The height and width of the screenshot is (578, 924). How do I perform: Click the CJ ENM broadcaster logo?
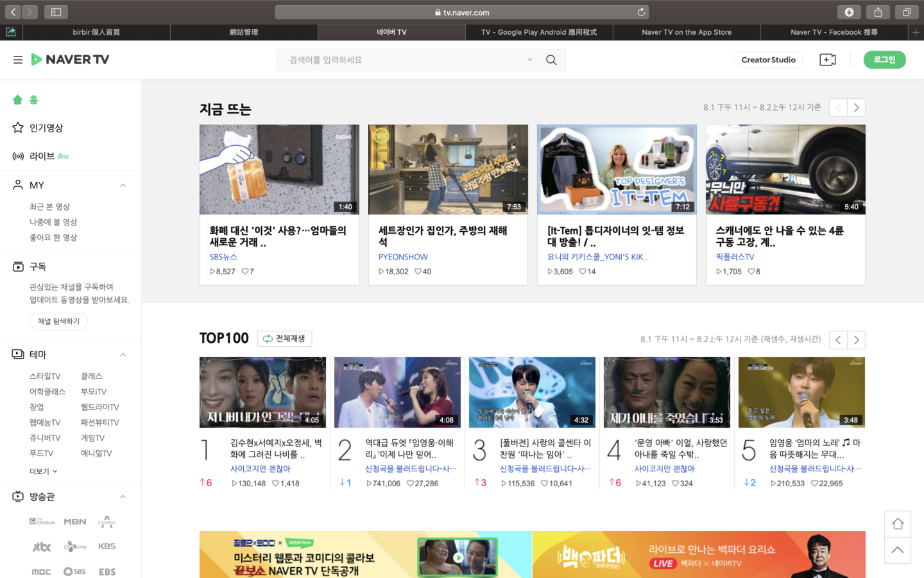pos(75,547)
